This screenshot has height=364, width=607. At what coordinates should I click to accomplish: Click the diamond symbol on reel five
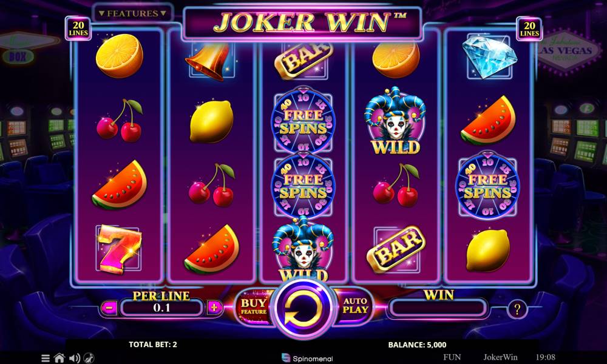pos(490,56)
